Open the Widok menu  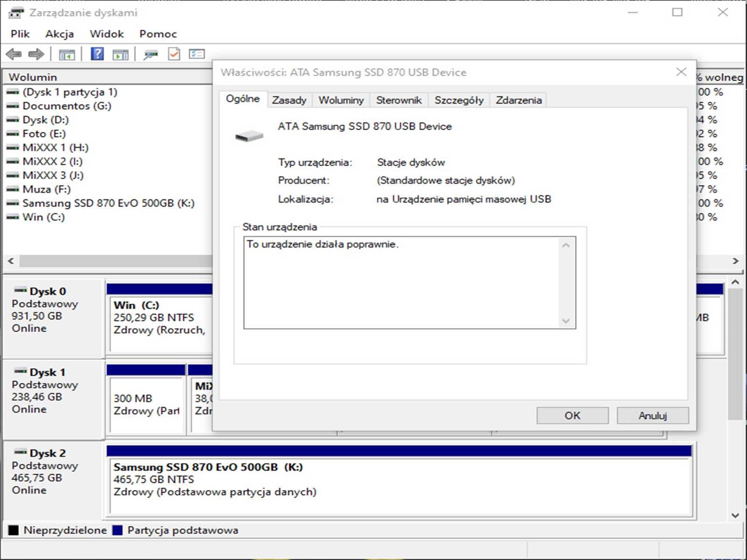tap(106, 34)
